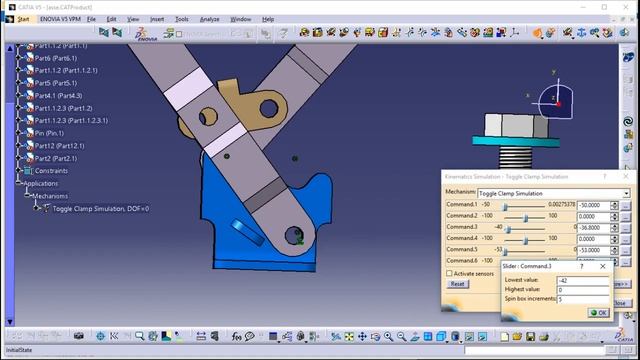This screenshot has width=640, height=360.
Task: Click the bottom-toolbar magnifier search icon
Action: click(x=140, y=336)
